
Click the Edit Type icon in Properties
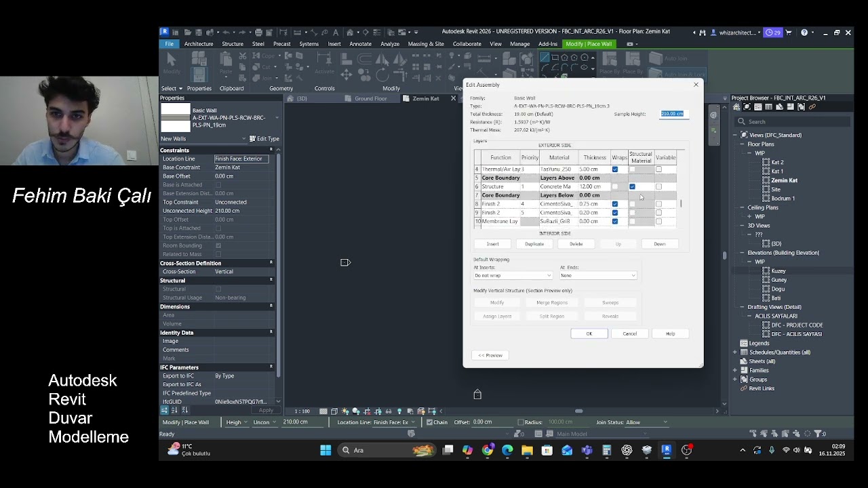pyautogui.click(x=253, y=139)
